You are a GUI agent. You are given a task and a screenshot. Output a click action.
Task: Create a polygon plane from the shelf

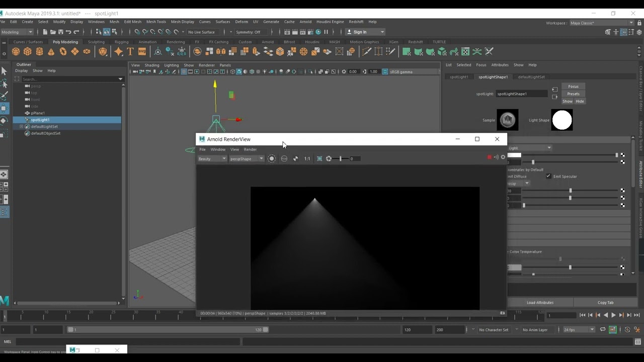pyautogui.click(x=75, y=51)
